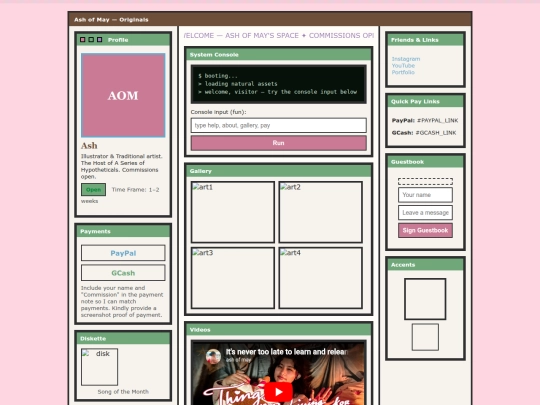Open the Instagram link
Viewport: 540px width, 405px height.
coord(406,59)
